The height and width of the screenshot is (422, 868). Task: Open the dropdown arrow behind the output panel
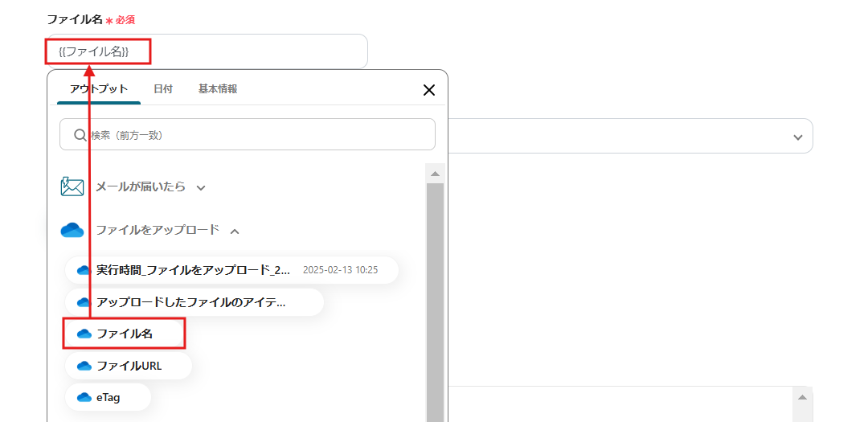click(x=798, y=137)
